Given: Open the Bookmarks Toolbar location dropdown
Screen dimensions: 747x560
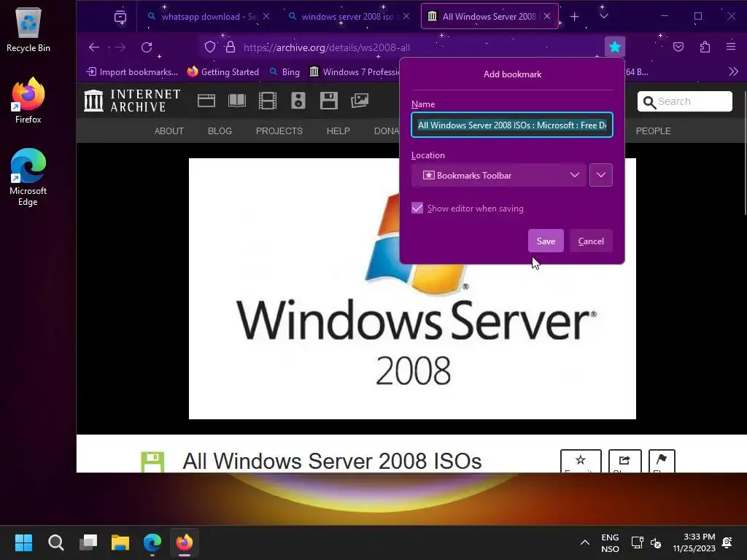Looking at the screenshot, I should (x=499, y=175).
